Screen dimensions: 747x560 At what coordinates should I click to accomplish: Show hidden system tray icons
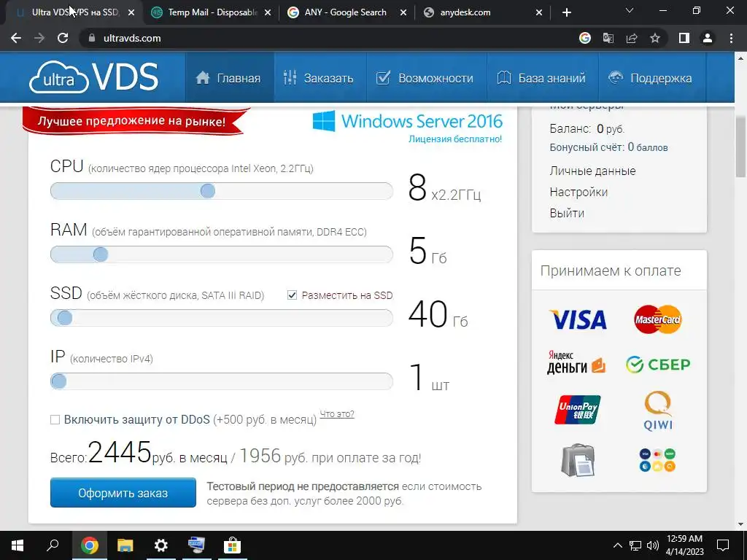pyautogui.click(x=617, y=545)
